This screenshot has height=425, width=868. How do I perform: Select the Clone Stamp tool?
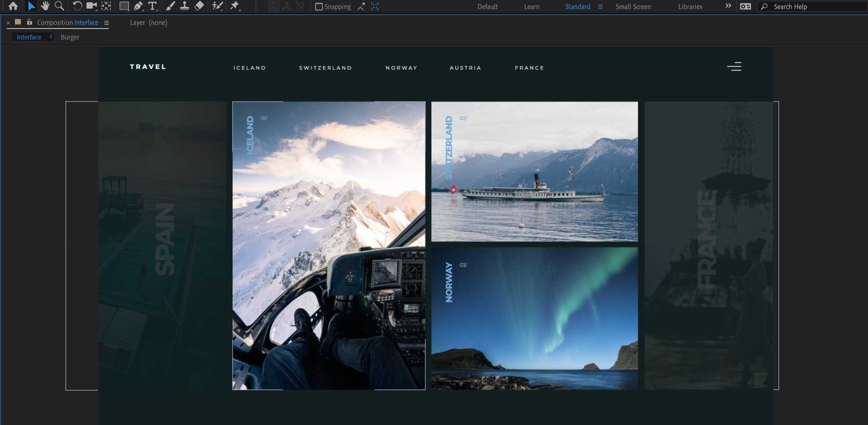(x=185, y=6)
